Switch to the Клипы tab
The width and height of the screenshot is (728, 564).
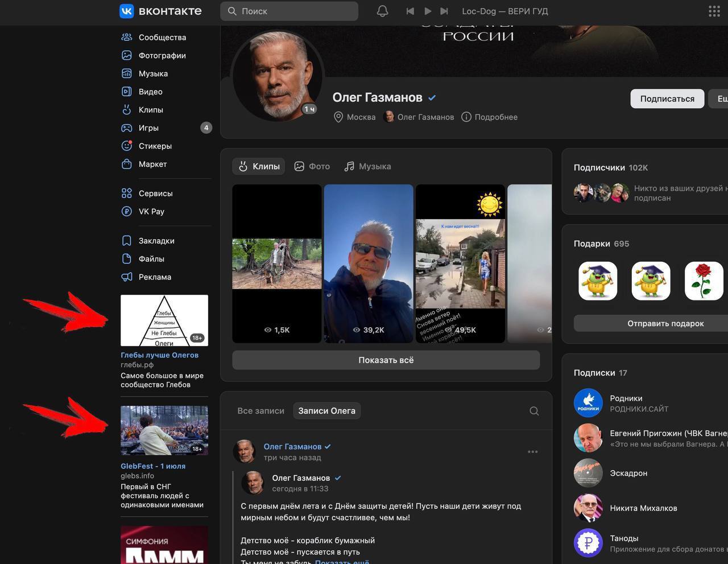259,166
